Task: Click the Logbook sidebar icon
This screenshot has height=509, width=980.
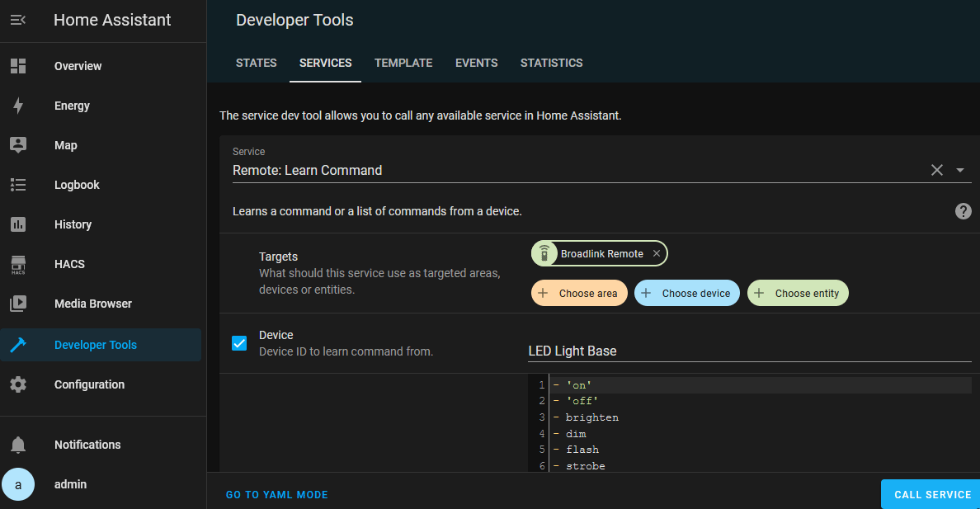Action: coord(18,184)
